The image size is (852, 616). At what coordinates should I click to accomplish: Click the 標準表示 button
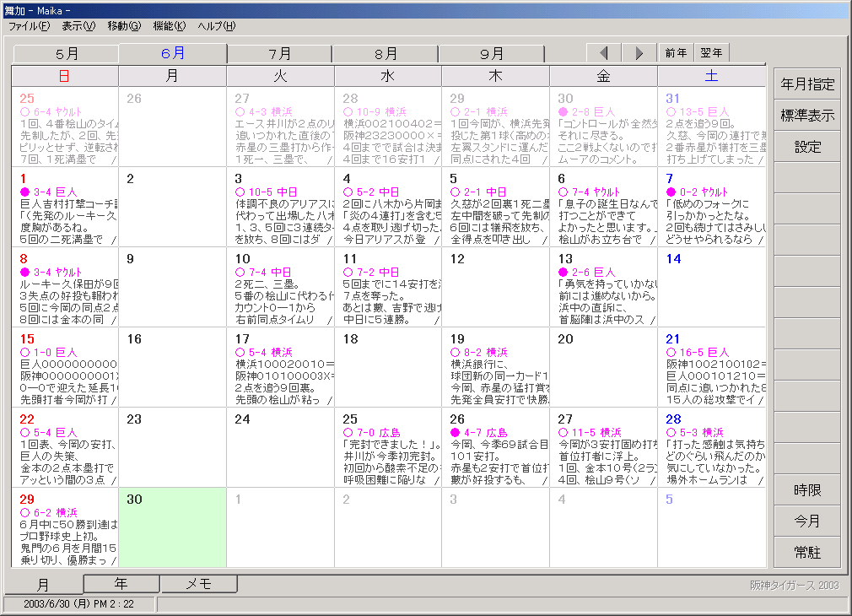click(807, 116)
